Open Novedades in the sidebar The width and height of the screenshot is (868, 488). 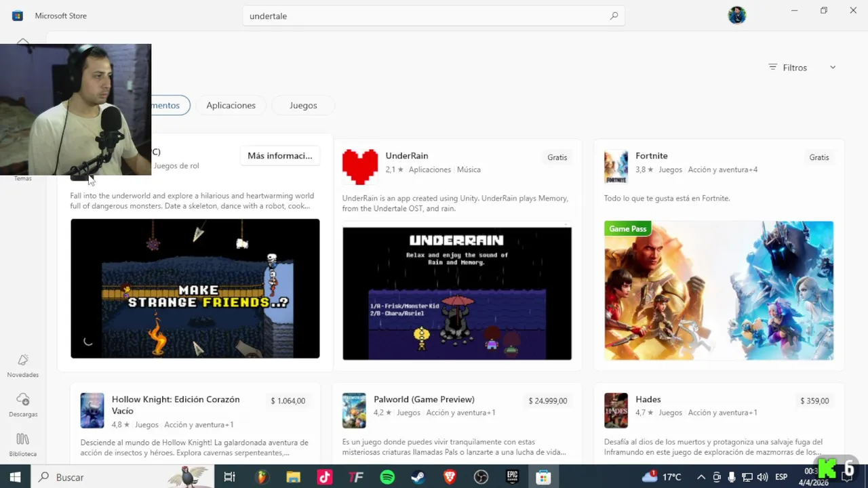23,365
